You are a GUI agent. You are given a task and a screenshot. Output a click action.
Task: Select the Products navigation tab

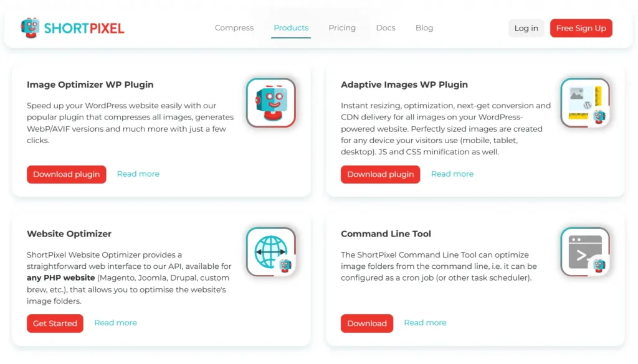tap(291, 27)
